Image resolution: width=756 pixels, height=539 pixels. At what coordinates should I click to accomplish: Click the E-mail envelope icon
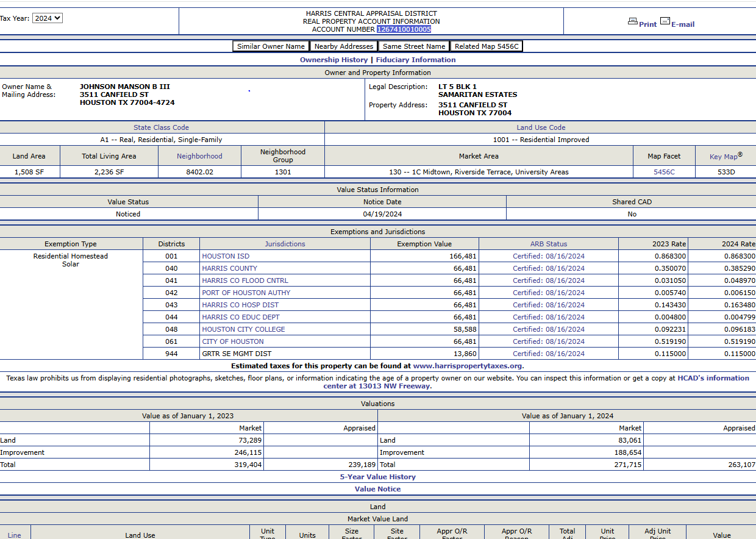point(665,22)
